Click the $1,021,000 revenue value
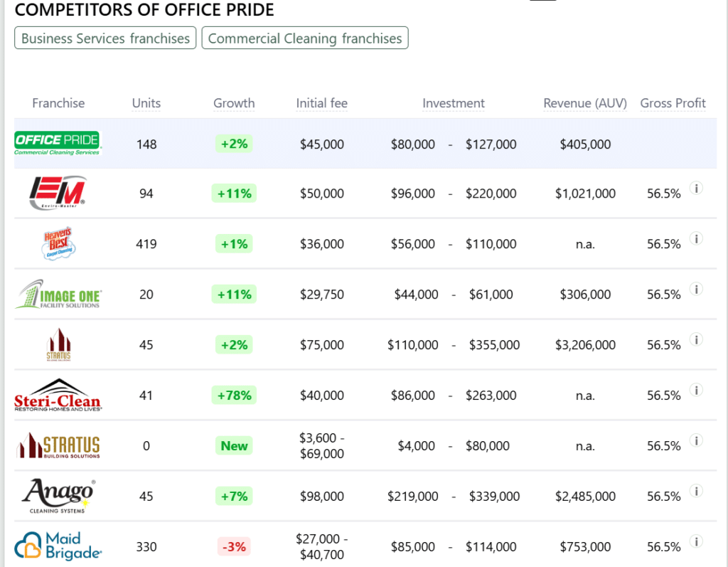Image resolution: width=728 pixels, height=567 pixels. 585,194
